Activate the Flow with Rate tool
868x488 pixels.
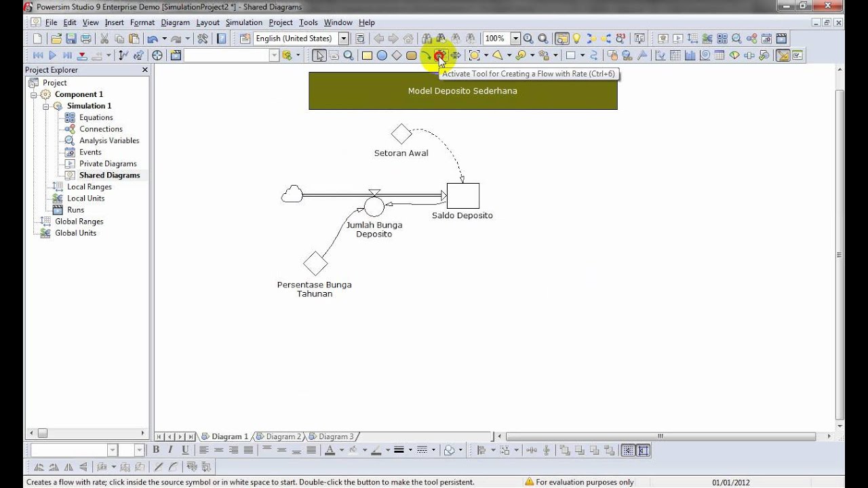tap(440, 54)
